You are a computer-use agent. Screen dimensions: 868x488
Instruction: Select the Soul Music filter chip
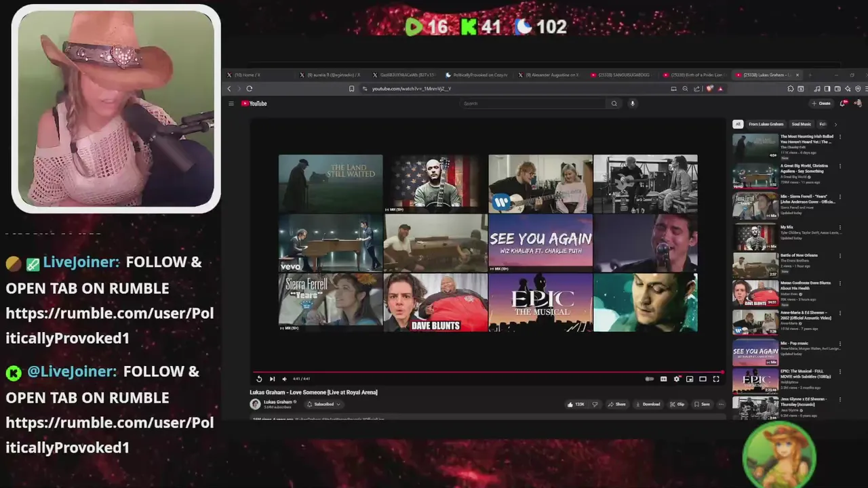pyautogui.click(x=801, y=124)
